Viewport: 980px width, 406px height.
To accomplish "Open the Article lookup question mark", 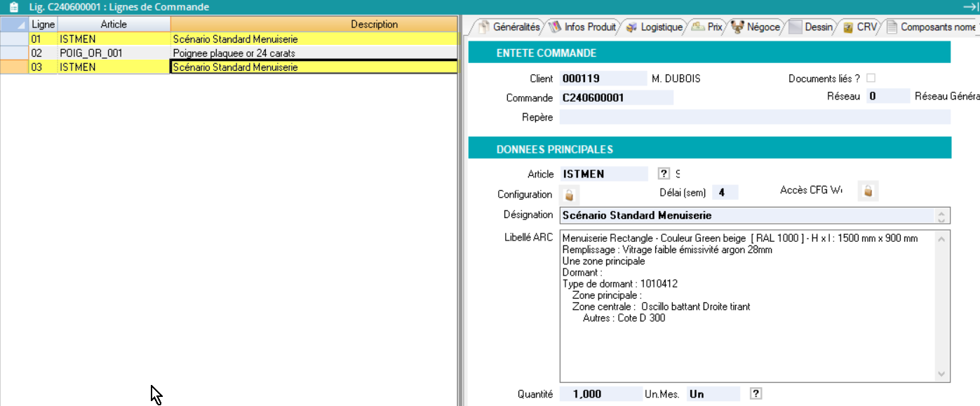I will click(x=664, y=174).
